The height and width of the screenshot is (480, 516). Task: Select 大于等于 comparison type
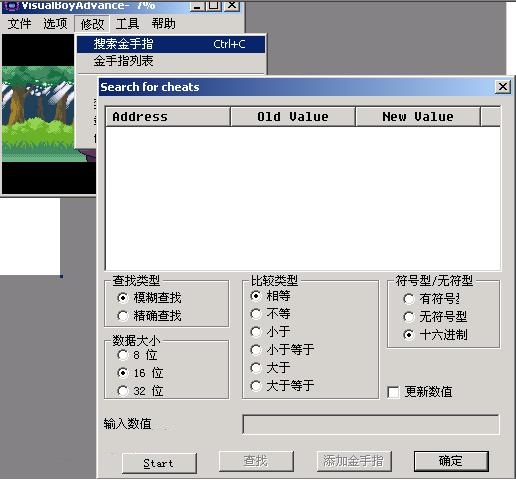tap(282, 386)
